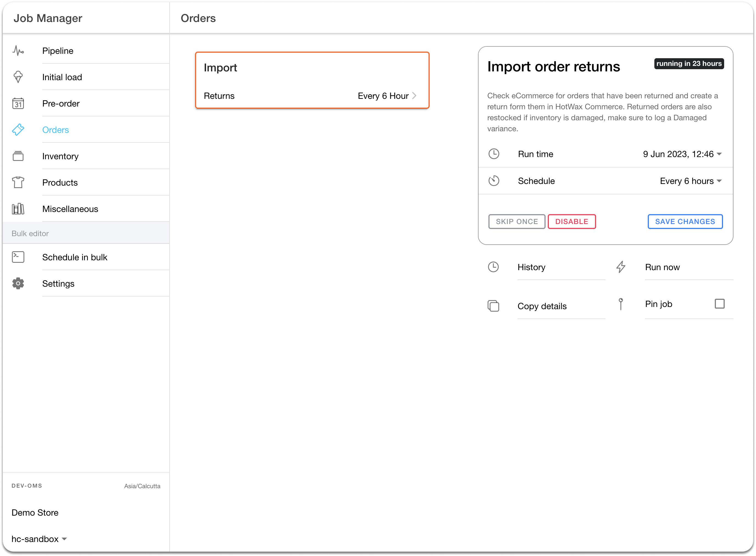This screenshot has height=556, width=756.
Task: Open the Returns job row
Action: pos(312,96)
